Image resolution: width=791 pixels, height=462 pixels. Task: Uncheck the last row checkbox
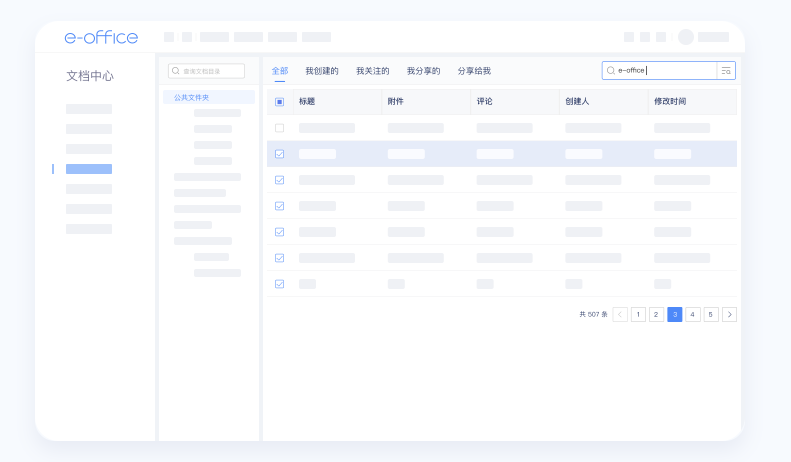[279, 284]
